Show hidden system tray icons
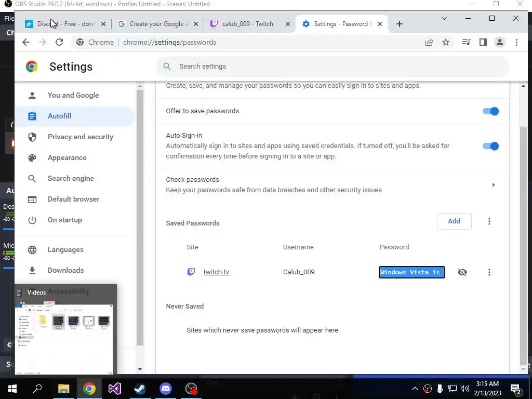532x399 pixels. 415,389
